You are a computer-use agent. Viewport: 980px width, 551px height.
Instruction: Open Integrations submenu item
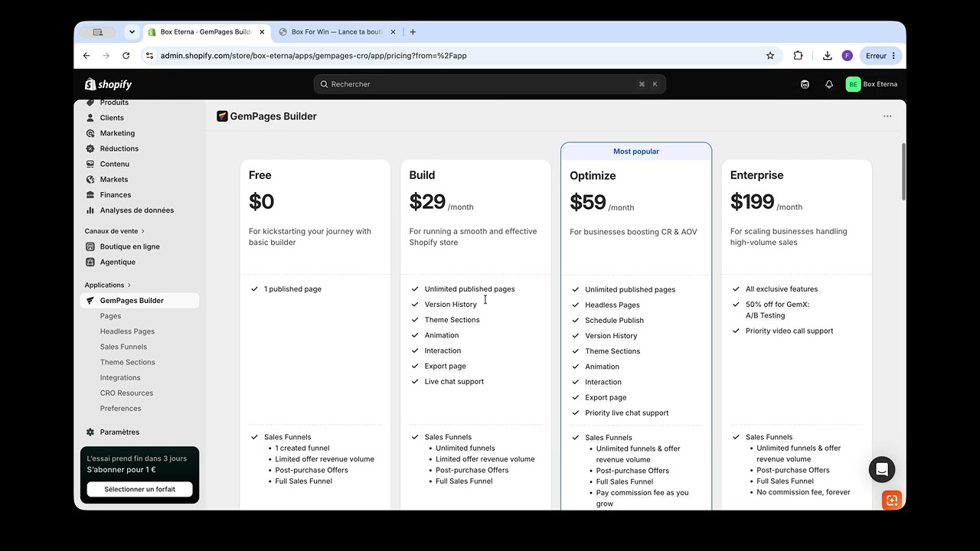(120, 377)
